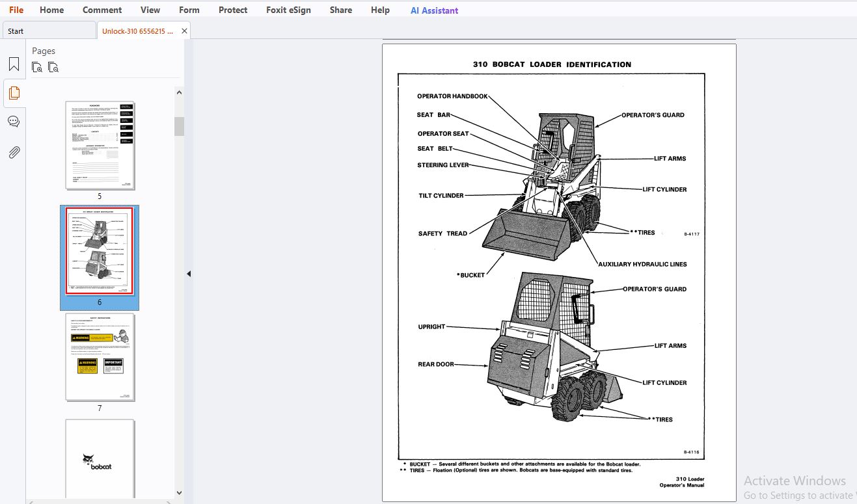Switch to the Home ribbon tab

click(51, 10)
